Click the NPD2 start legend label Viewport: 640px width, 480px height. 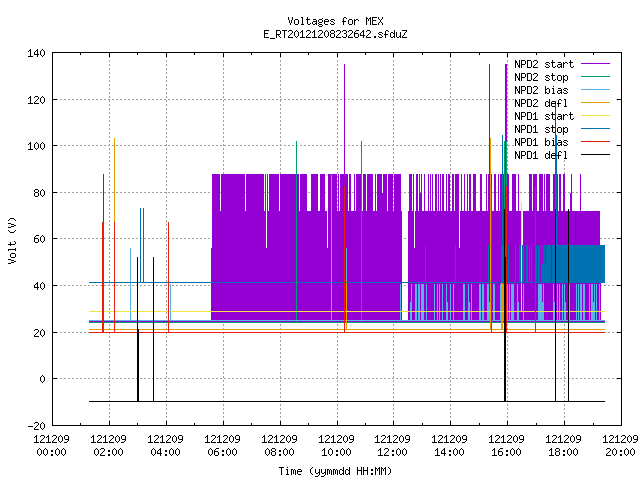544,64
